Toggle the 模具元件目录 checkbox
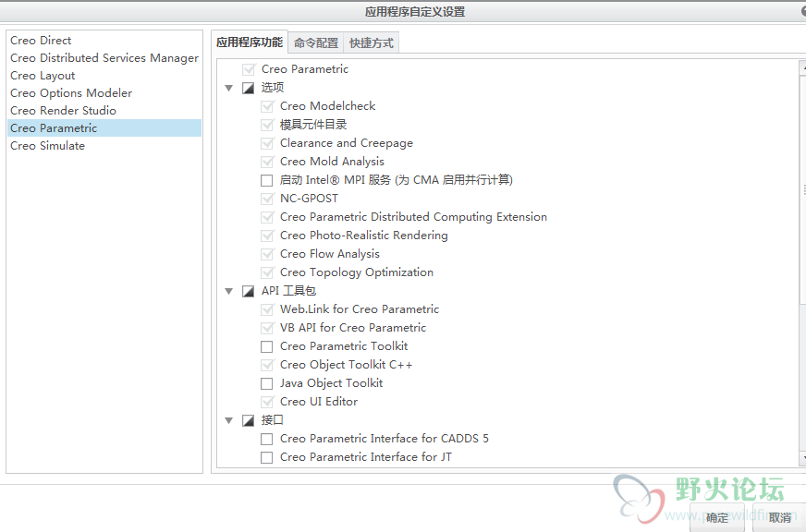Screen dimensions: 806x532 point(267,125)
